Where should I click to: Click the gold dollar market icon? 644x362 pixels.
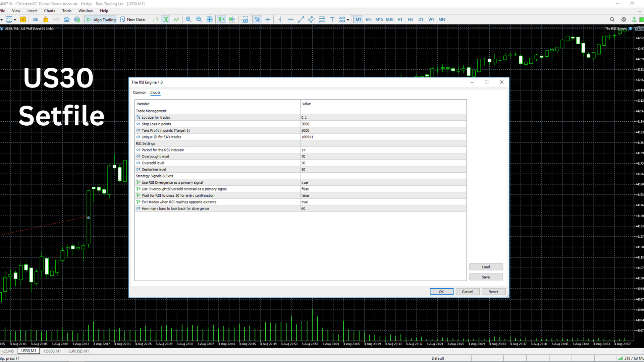coord(23,19)
